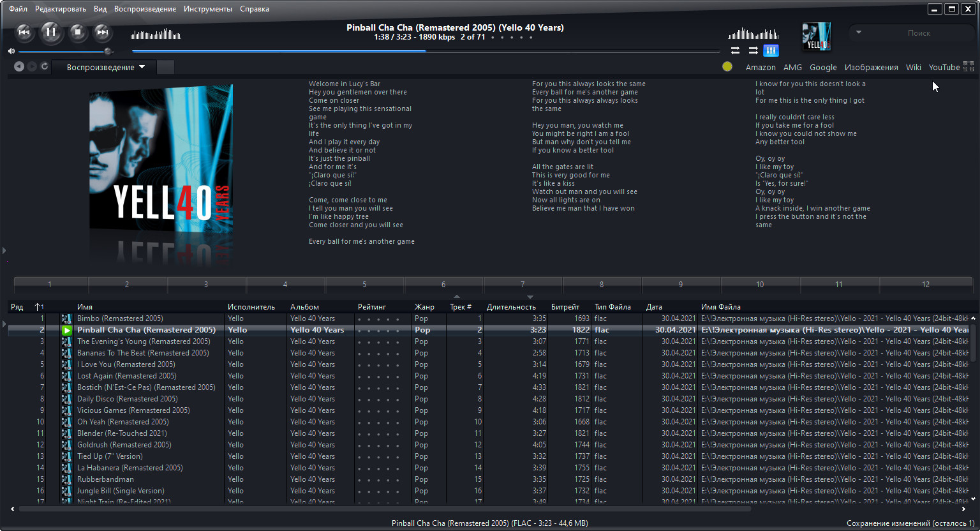
Task: Click the refresh icon beside the navigation arrows
Action: pos(45,66)
